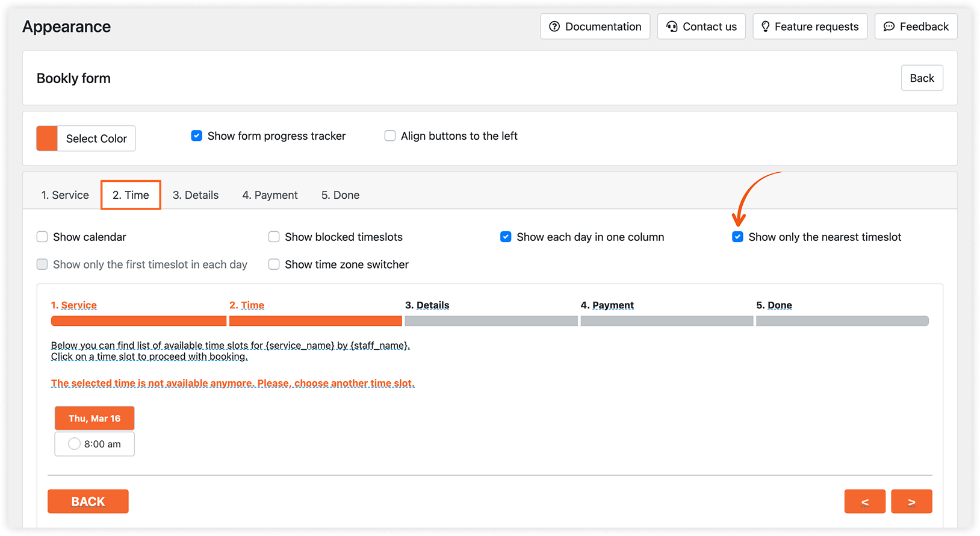Click the Thu, Mar 16 day header
Screen dimensions: 980x536
coord(95,419)
